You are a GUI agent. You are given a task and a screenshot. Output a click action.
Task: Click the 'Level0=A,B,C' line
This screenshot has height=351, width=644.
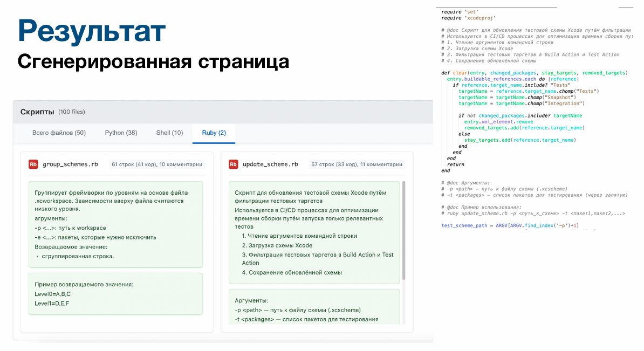click(52, 294)
